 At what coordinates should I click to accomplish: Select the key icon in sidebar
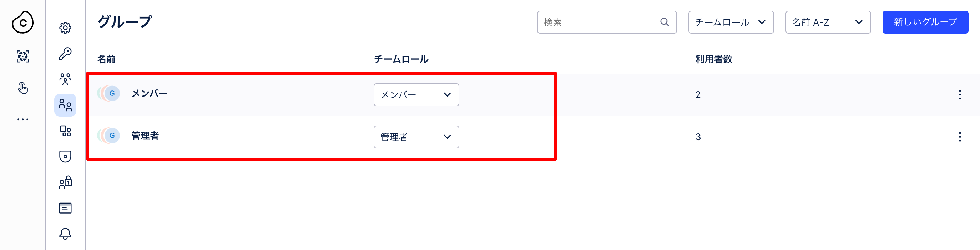pyautogui.click(x=65, y=53)
